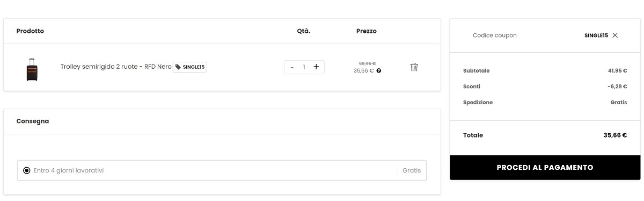644x201 pixels.
Task: Click the quantity value field
Action: [x=304, y=67]
